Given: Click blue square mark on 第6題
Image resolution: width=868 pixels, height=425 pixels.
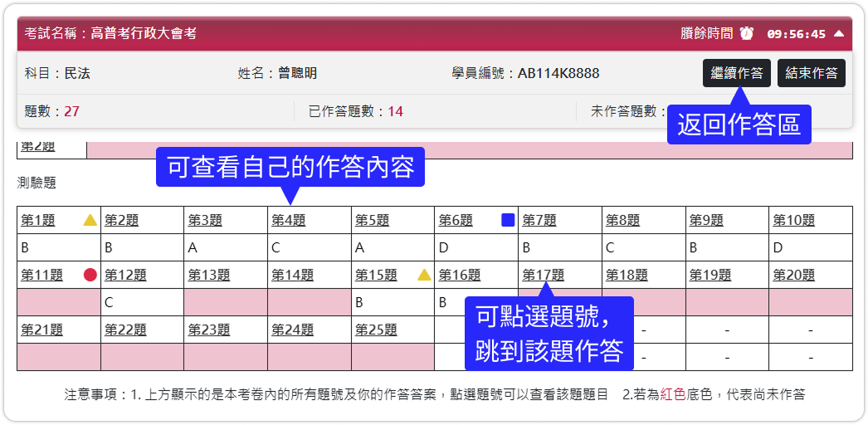Looking at the screenshot, I should [x=508, y=220].
